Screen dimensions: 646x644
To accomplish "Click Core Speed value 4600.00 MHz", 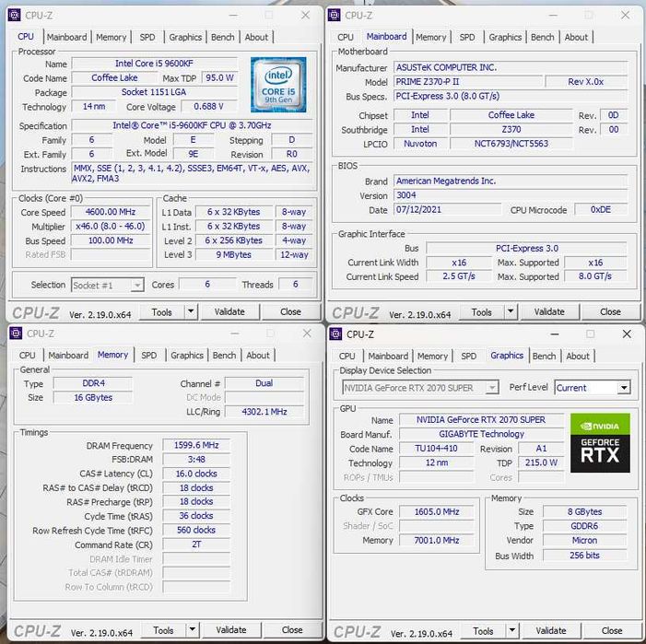I will click(111, 212).
